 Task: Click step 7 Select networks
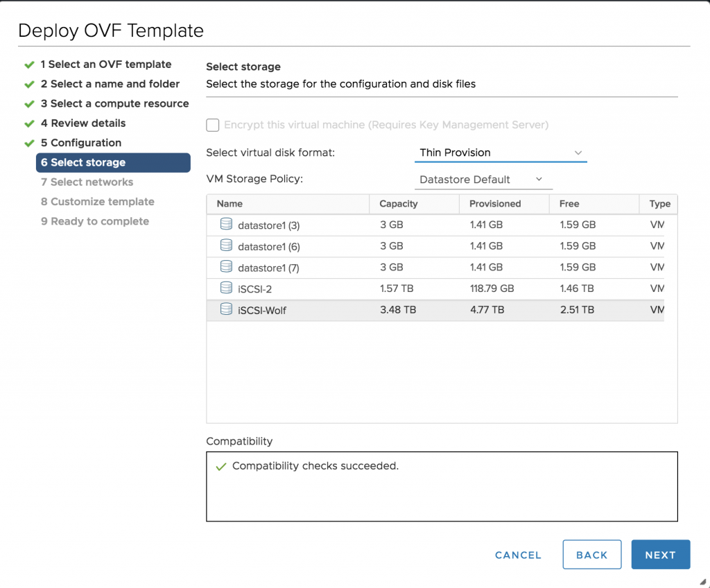87,182
